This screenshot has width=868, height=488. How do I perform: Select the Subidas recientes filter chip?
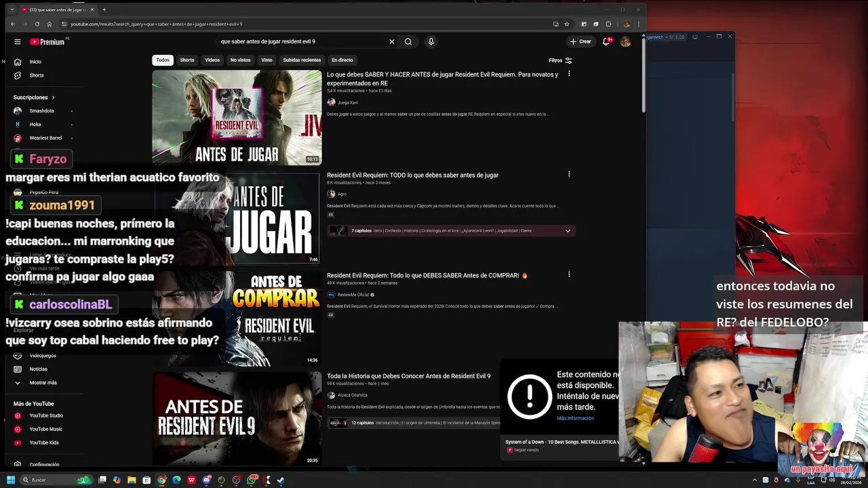(302, 60)
